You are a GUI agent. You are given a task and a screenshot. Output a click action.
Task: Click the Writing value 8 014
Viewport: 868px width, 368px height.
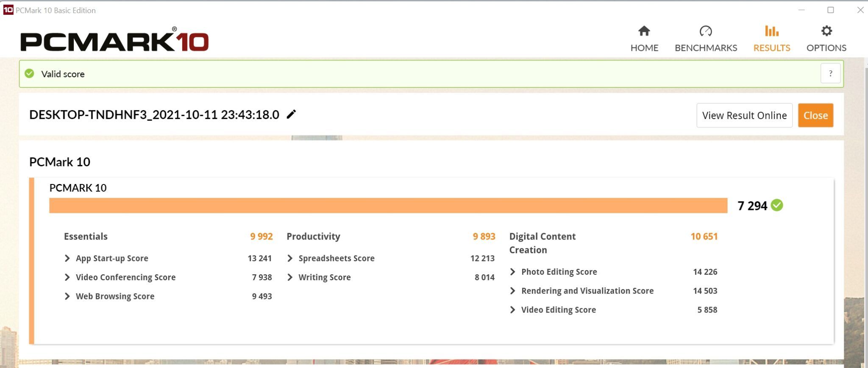(x=484, y=277)
